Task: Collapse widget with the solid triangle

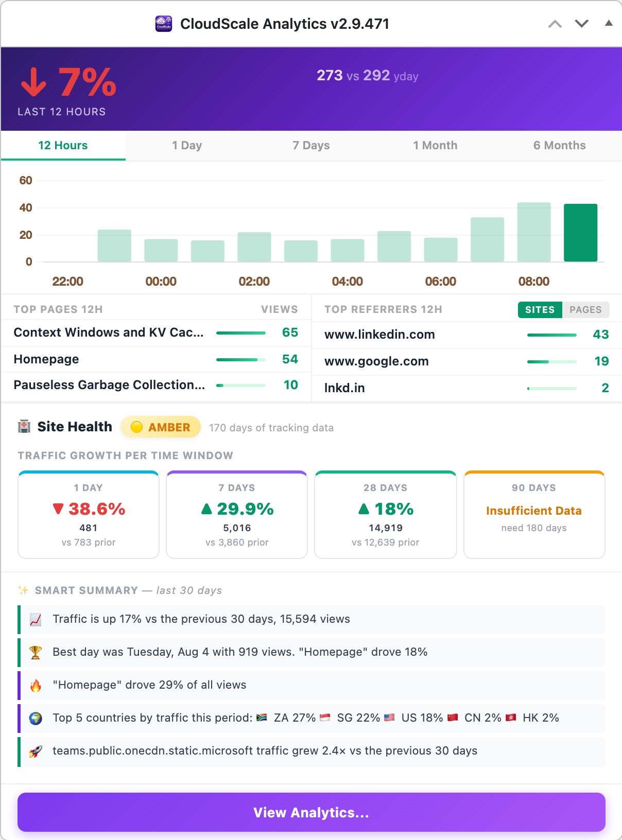Action: pyautogui.click(x=609, y=23)
